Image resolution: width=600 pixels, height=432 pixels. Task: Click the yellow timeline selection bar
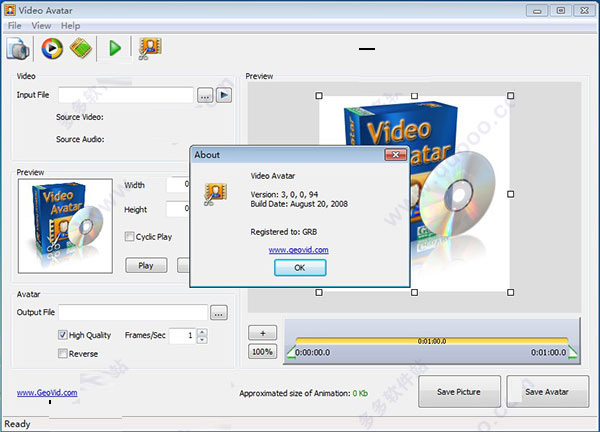(x=432, y=341)
